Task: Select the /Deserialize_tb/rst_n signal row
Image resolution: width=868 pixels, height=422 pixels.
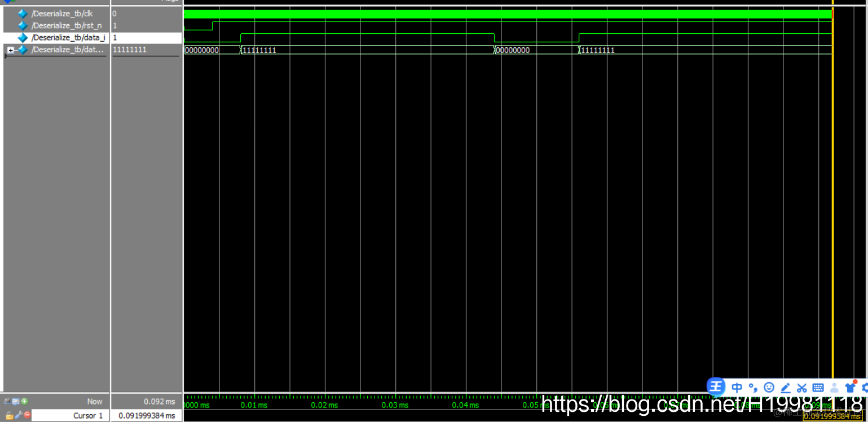Action: (x=55, y=25)
